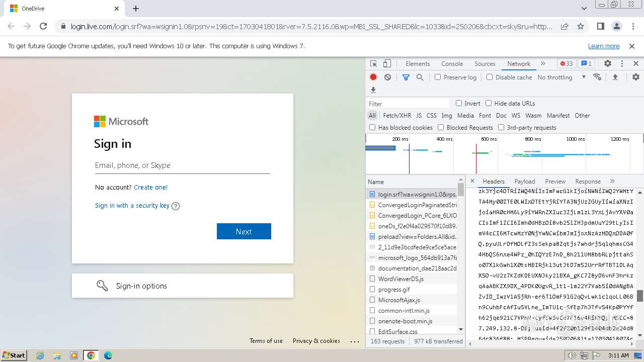
Task: Open Privacy & cookies link
Action: coord(316,341)
